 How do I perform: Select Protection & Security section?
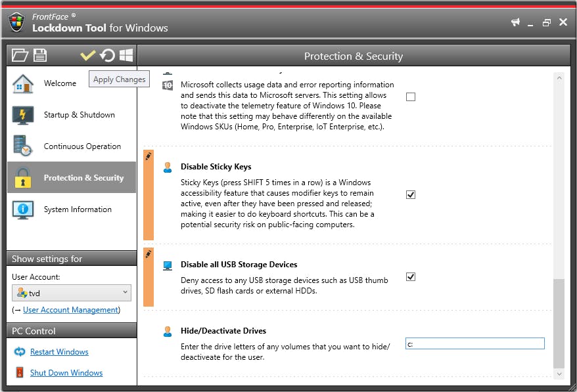pyautogui.click(x=72, y=177)
